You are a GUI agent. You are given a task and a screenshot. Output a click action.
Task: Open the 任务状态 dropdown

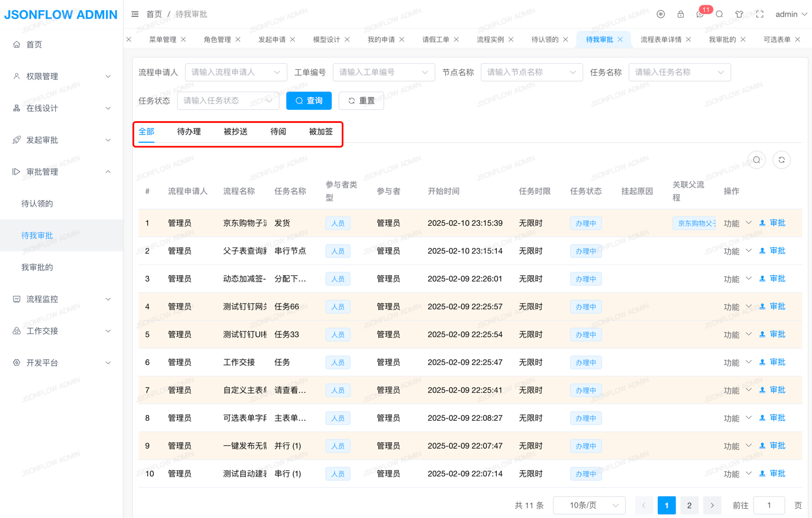click(x=228, y=101)
